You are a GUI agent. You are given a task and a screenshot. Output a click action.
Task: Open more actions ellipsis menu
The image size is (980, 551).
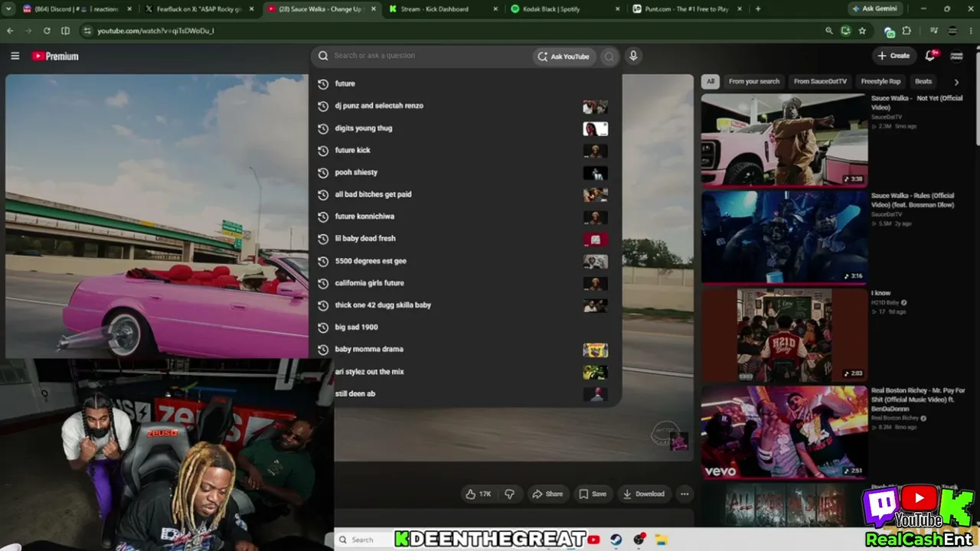coord(684,494)
